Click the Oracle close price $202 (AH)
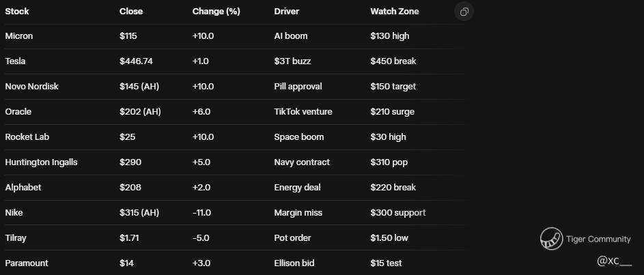The height and width of the screenshot is (275, 644). pos(140,112)
